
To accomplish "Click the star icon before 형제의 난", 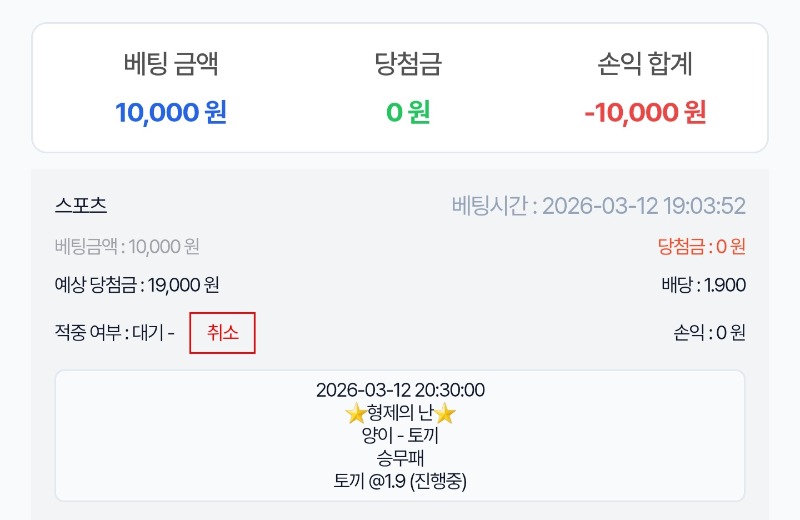I will point(354,413).
